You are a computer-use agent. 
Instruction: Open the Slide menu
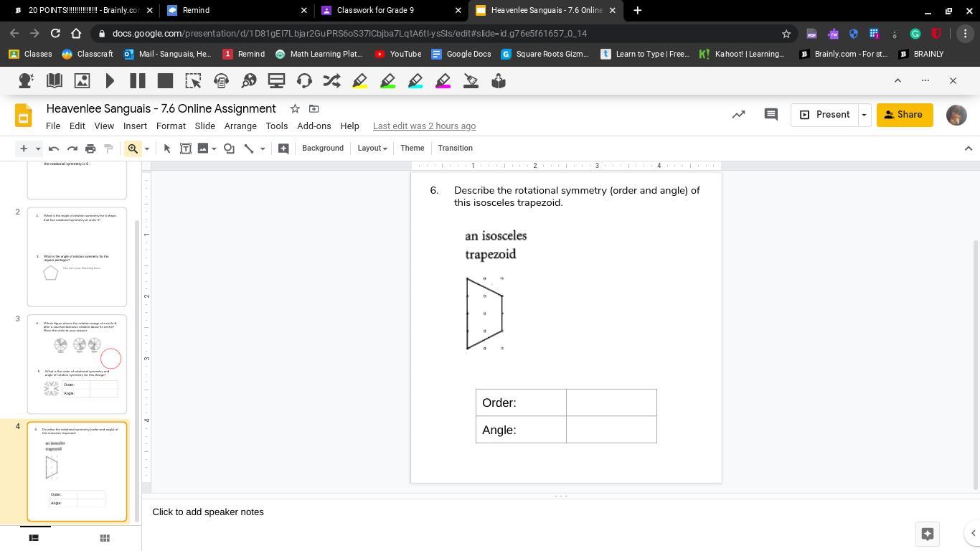(x=204, y=126)
